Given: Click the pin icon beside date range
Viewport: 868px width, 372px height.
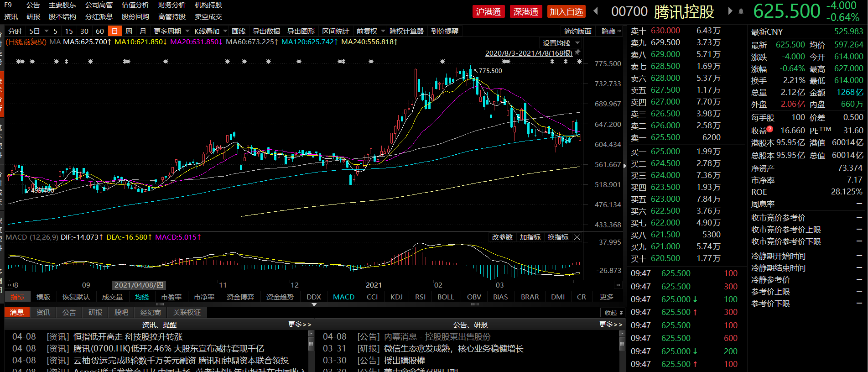Looking at the screenshot, I should [x=577, y=52].
